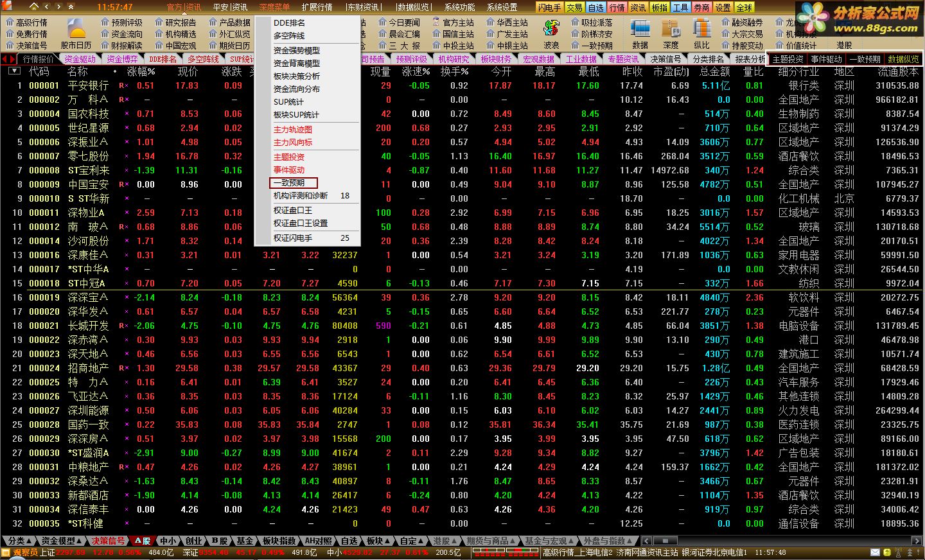Switch to the A股 bottom tab
The height and width of the screenshot is (560, 925).
(142, 541)
